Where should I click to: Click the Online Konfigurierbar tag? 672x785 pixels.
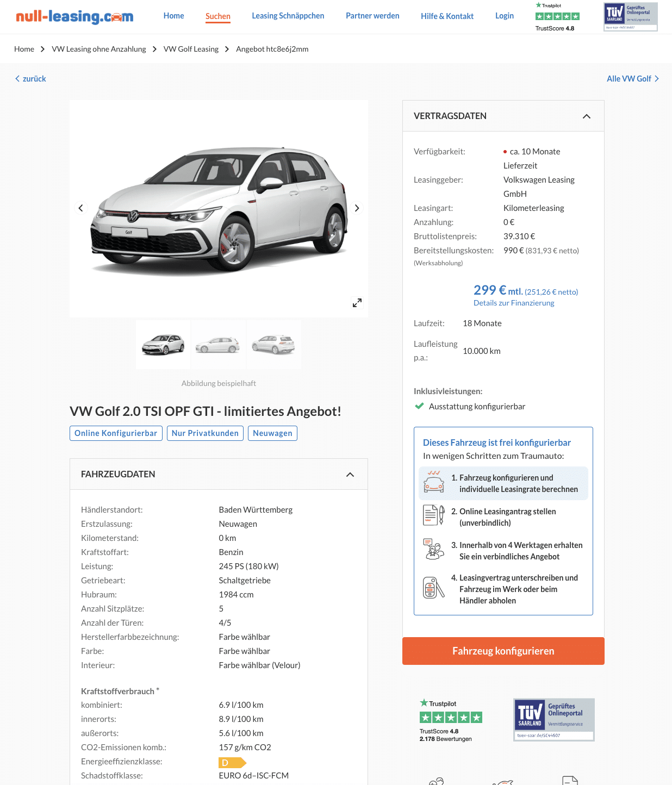(116, 433)
